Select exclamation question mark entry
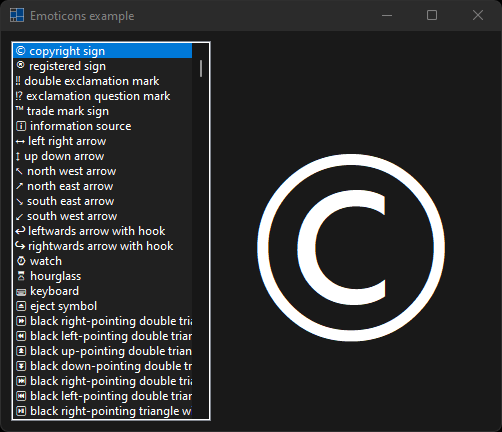 tap(103, 96)
